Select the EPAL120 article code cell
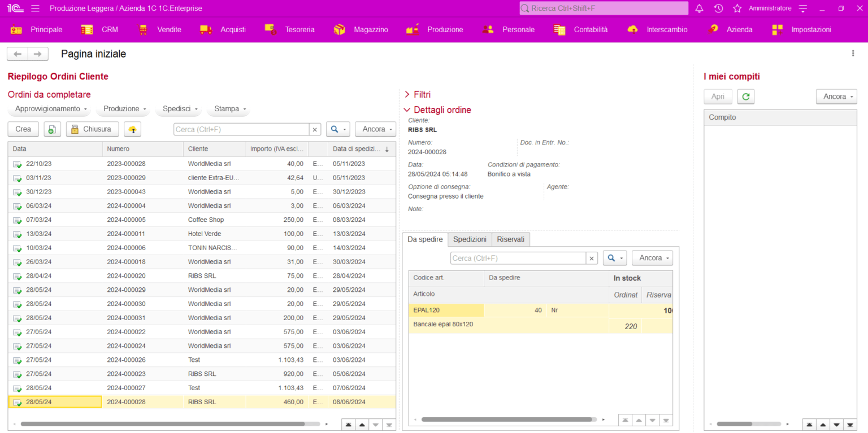Viewport: 868px width, 433px height. tap(446, 310)
